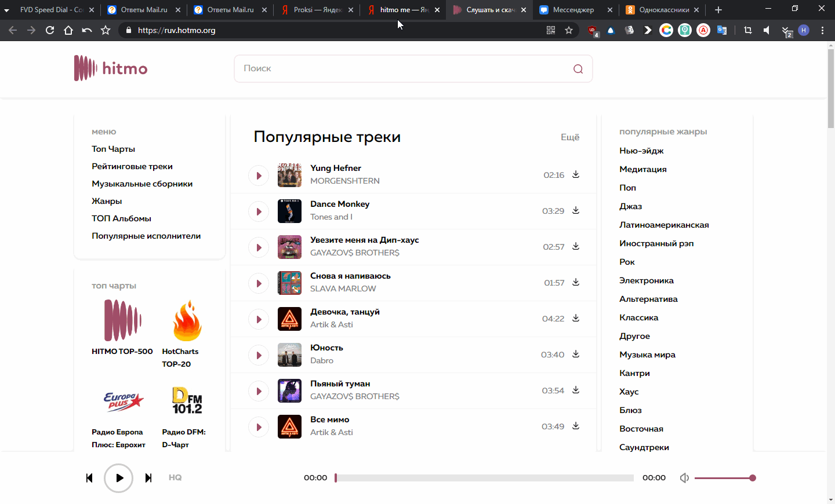Image resolution: width=835 pixels, height=504 pixels.
Task: Download Все мимо track
Action: click(576, 426)
